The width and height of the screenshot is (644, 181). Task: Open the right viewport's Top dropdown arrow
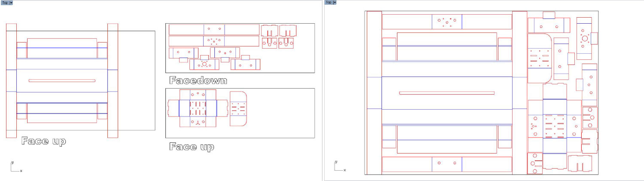pyautogui.click(x=335, y=3)
